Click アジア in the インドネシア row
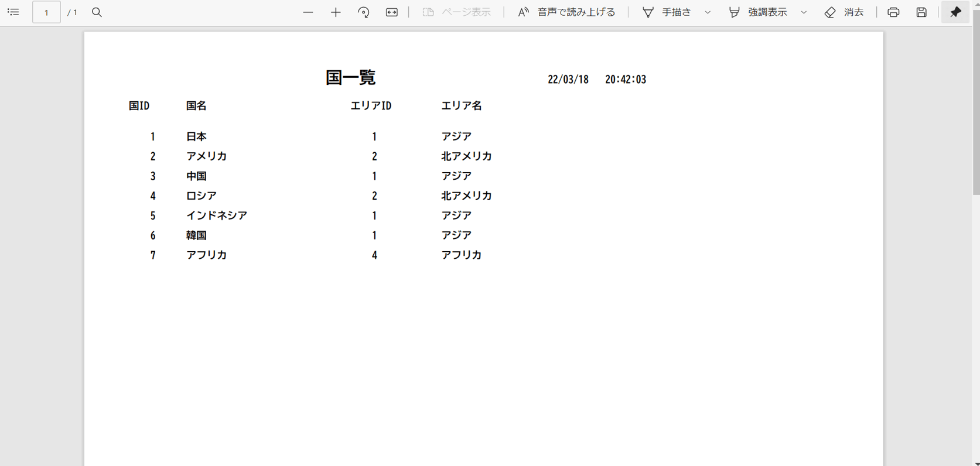Viewport: 980px width, 466px height. coord(456,215)
